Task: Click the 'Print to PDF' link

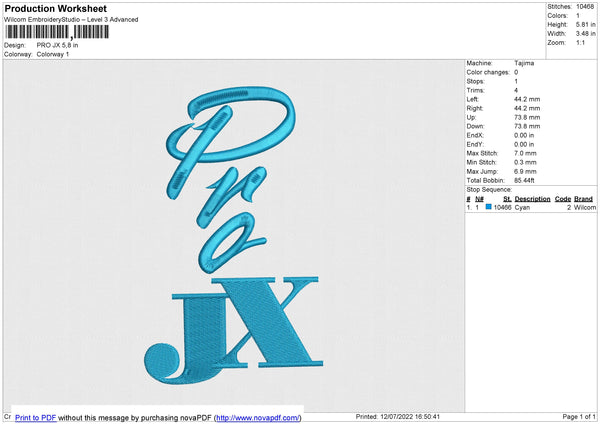Action: [x=36, y=417]
